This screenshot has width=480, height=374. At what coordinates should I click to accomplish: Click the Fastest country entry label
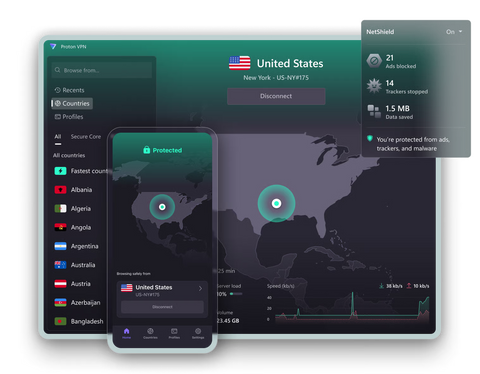click(x=89, y=171)
